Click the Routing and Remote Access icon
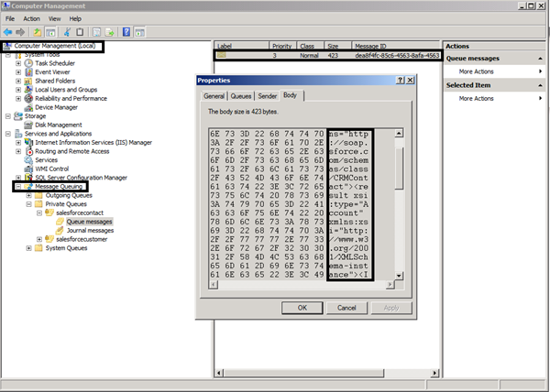This screenshot has width=550, height=392. (28, 151)
